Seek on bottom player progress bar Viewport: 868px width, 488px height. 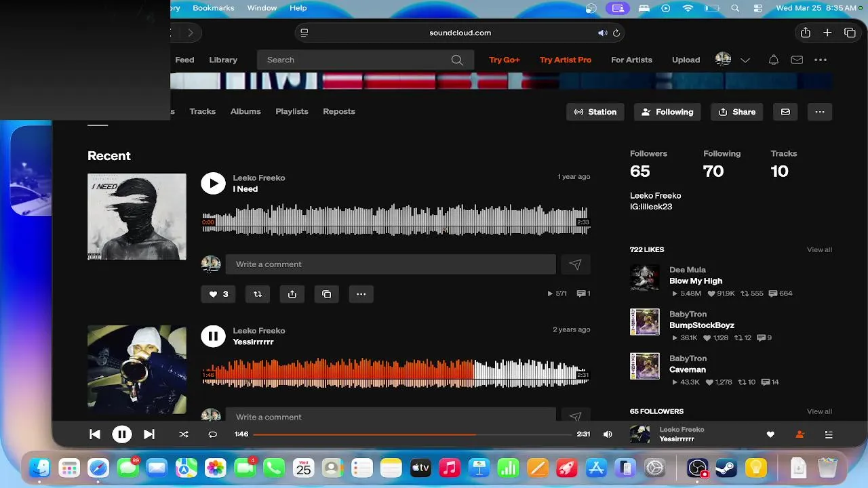click(x=412, y=434)
